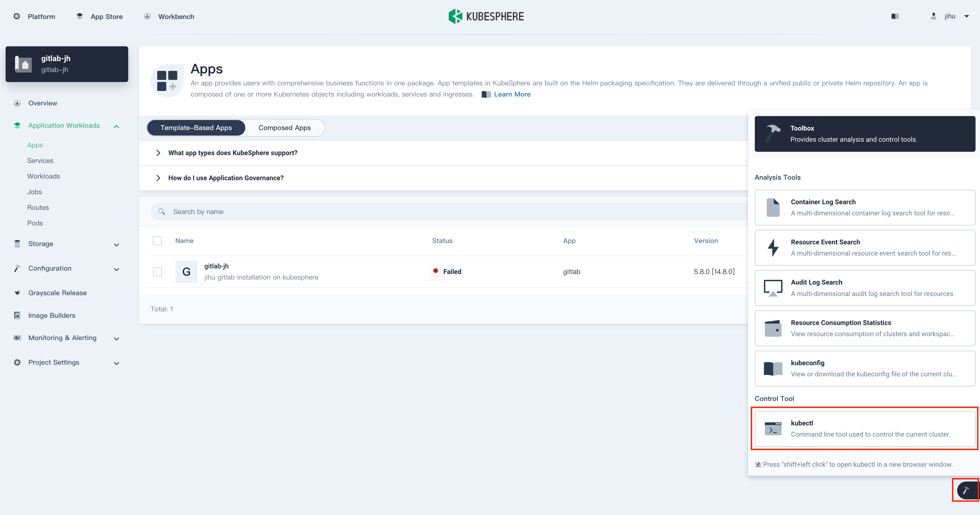Select Apps in the sidebar
This screenshot has height=515, width=980.
[35, 145]
